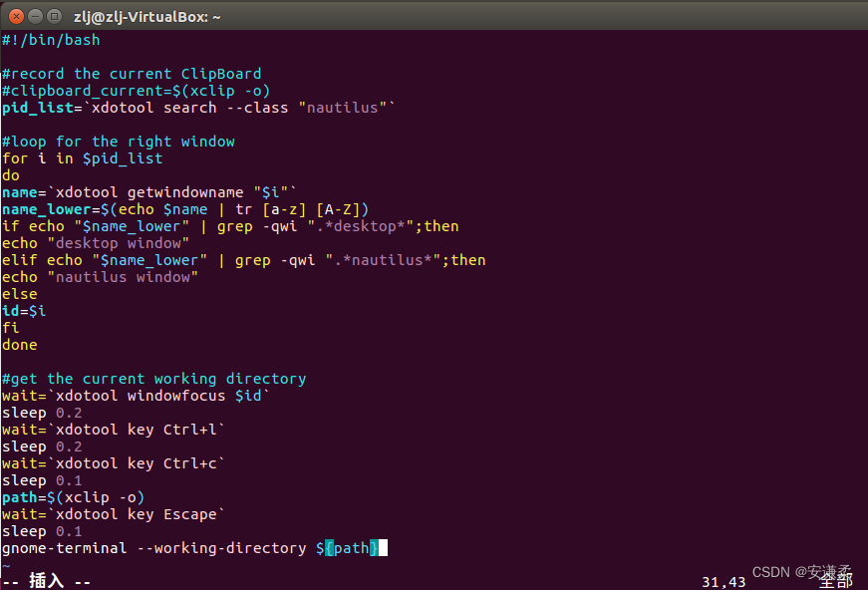Image resolution: width=868 pixels, height=590 pixels.
Task: Maximize the terminal window
Action: [x=54, y=17]
